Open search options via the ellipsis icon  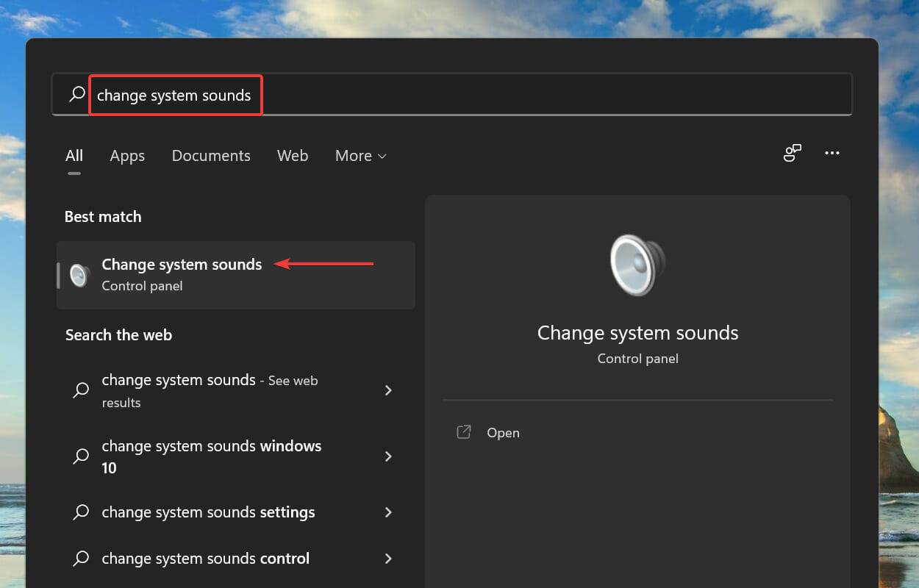coord(832,153)
